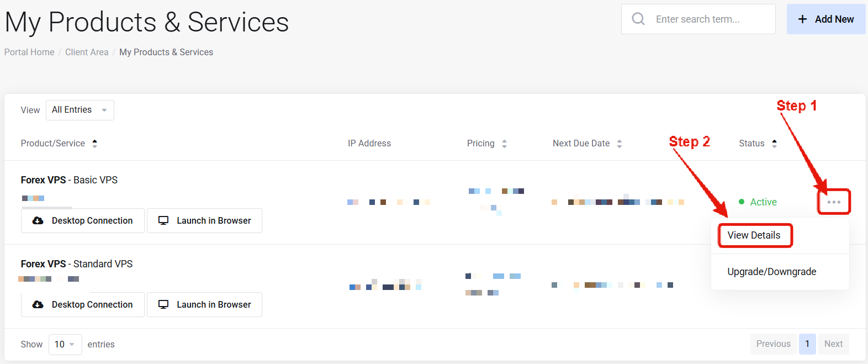868x364 pixels.
Task: Go to page 1 in pagination
Action: tap(807, 344)
